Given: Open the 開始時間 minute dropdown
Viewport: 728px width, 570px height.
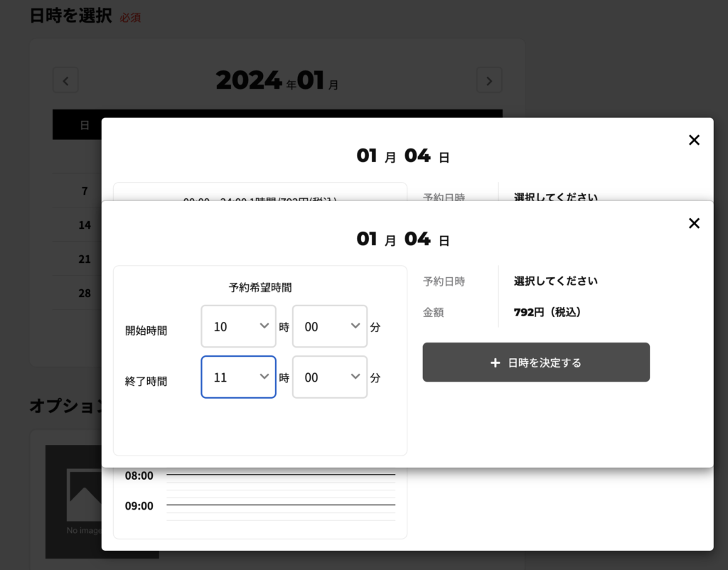Looking at the screenshot, I should (x=329, y=326).
